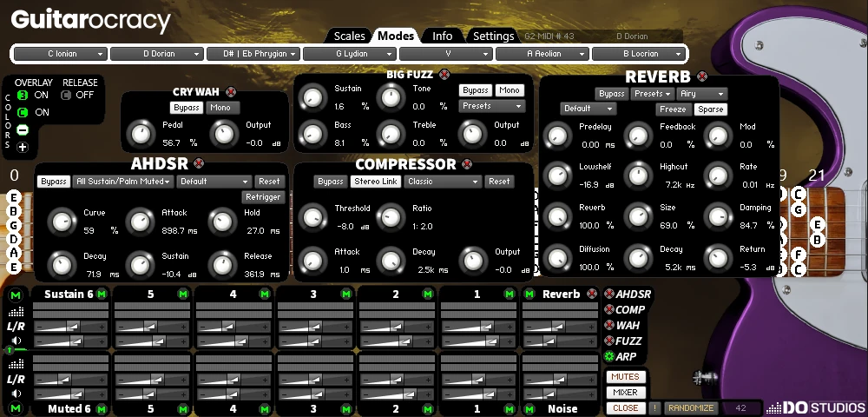Mute the Reverb mixer channel
This screenshot has height=417, width=868.
tap(529, 294)
